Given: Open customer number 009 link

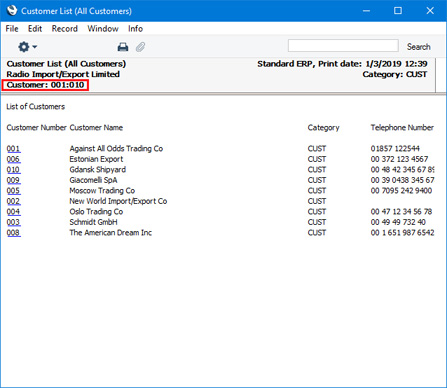Looking at the screenshot, I should point(13,180).
